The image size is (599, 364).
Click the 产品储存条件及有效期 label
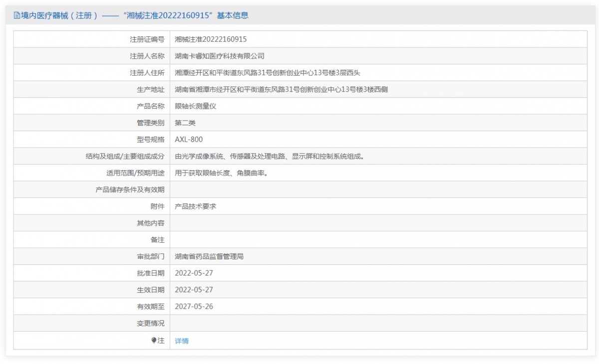(130, 190)
